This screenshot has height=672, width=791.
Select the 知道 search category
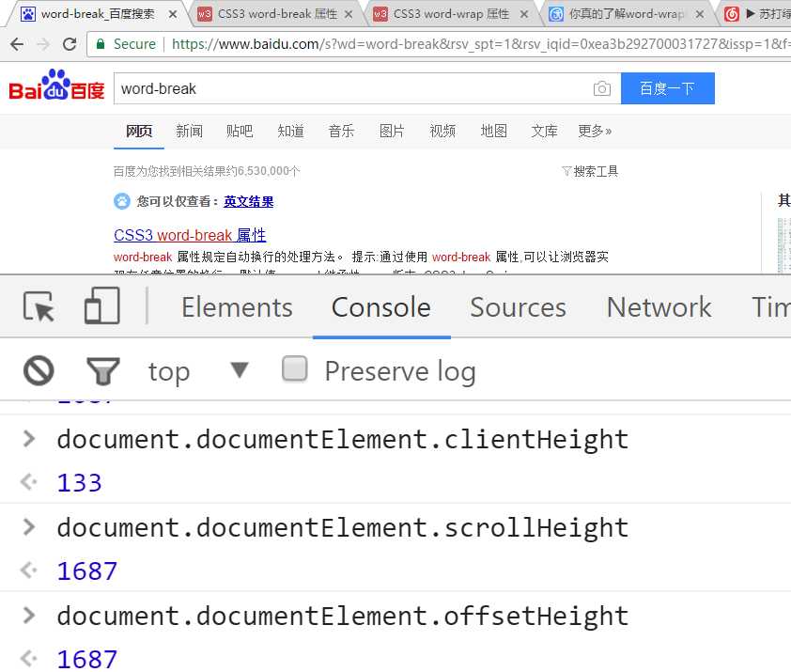[x=290, y=132]
